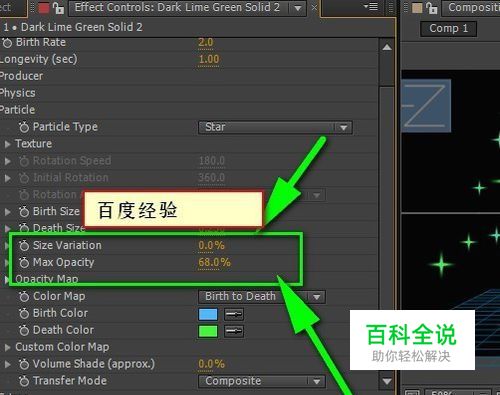Expand Rotation Speed property
The image size is (500, 395).
click(7, 161)
